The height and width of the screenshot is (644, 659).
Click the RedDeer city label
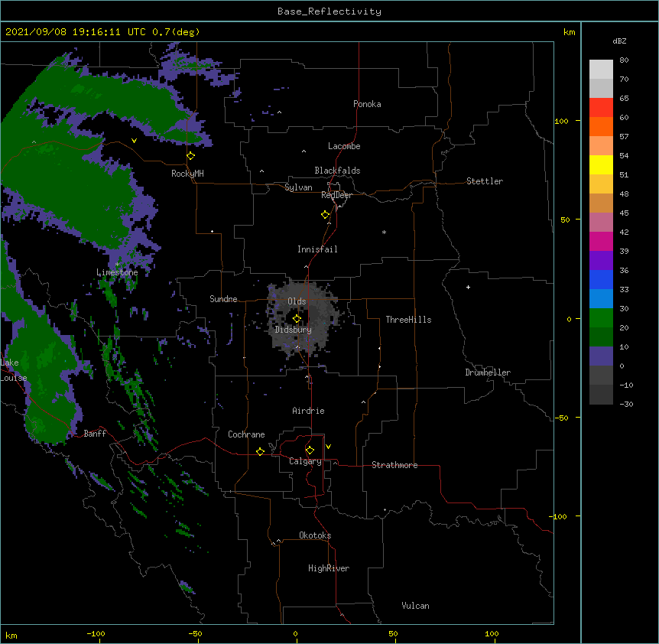point(336,195)
